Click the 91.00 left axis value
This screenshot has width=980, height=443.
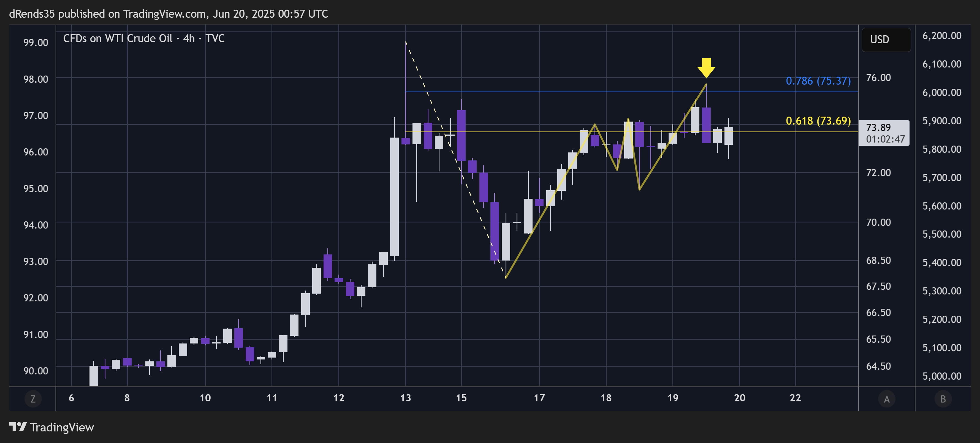point(36,334)
